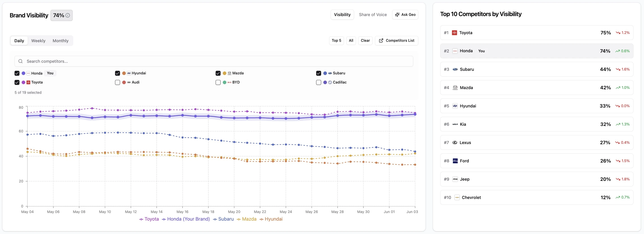Switch to the Monthly view tab
This screenshot has width=644, height=234.
[61, 41]
